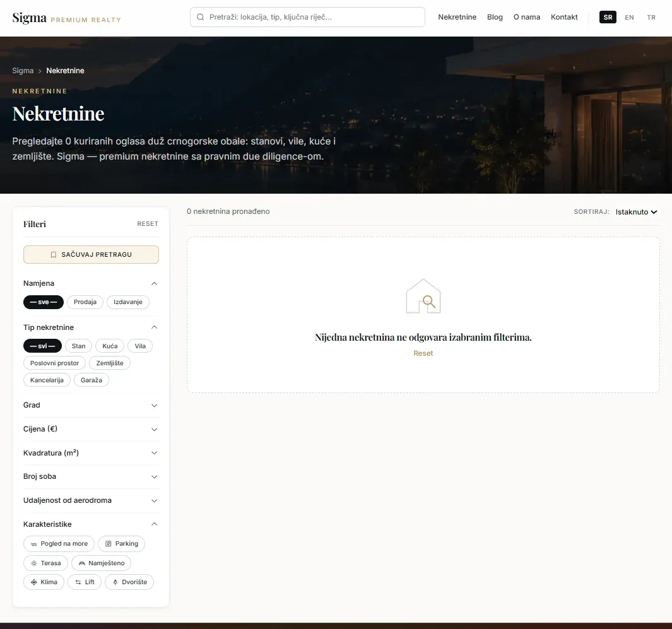Click the search magnifier icon in header
This screenshot has width=672, height=629.
tap(200, 17)
